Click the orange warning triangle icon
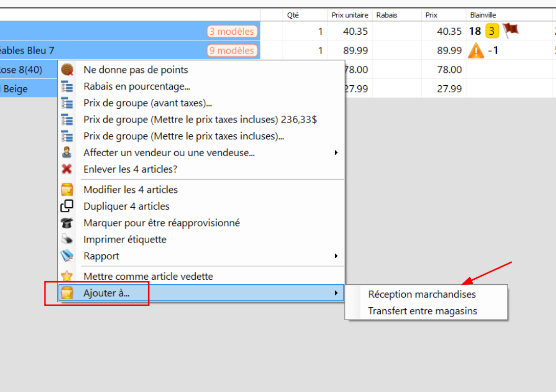556x392 pixels. (x=476, y=51)
